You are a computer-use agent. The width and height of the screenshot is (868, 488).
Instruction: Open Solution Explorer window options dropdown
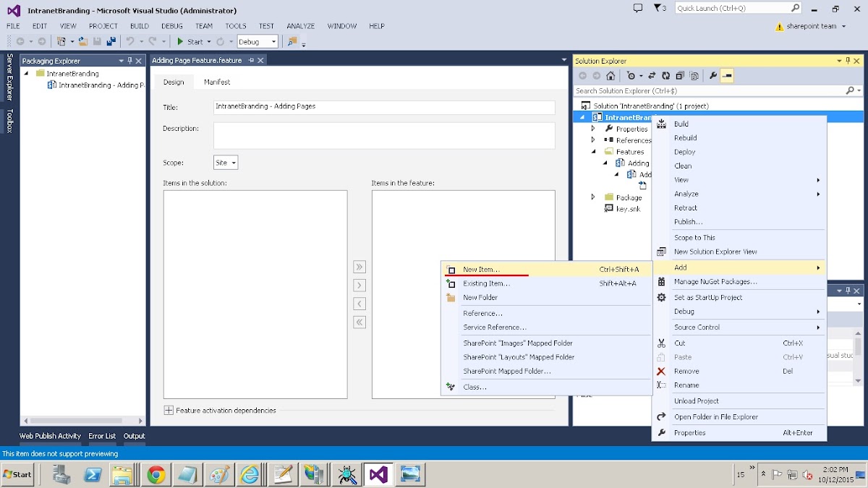point(839,61)
